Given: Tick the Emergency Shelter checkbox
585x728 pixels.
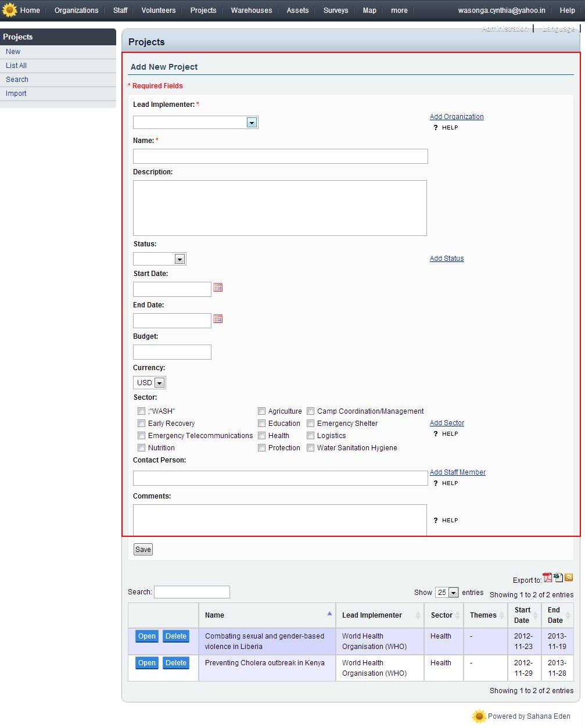Looking at the screenshot, I should [x=311, y=424].
